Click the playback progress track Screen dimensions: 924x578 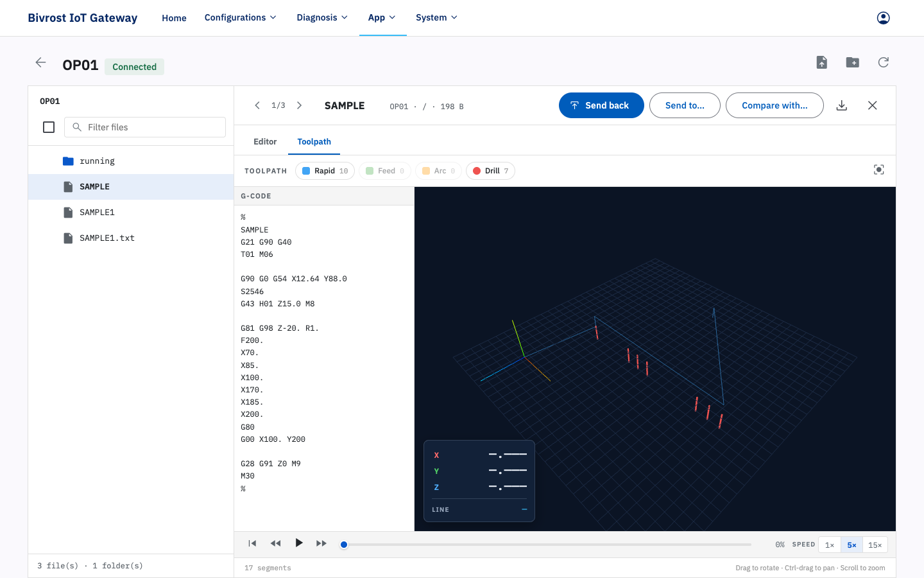coord(547,545)
